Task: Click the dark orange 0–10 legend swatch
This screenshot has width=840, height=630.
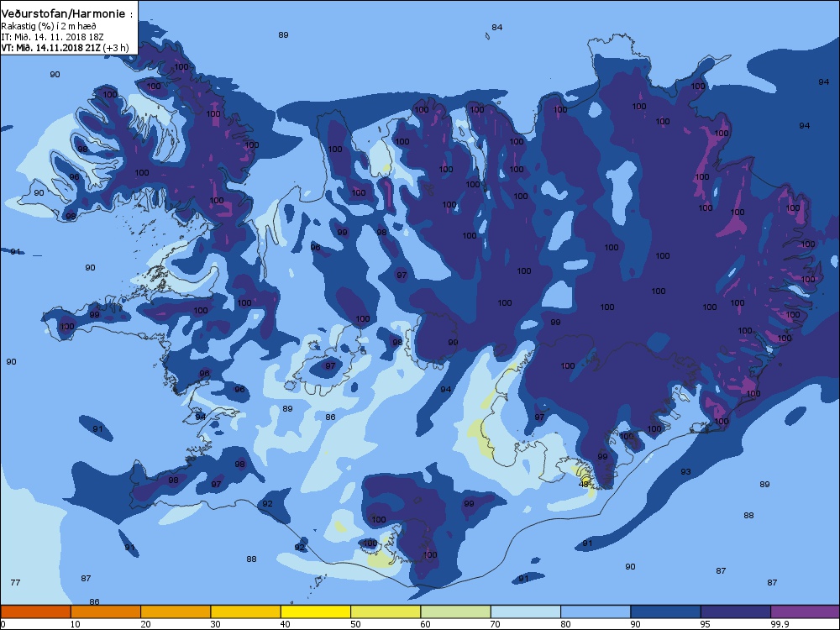Action: pos(35,612)
